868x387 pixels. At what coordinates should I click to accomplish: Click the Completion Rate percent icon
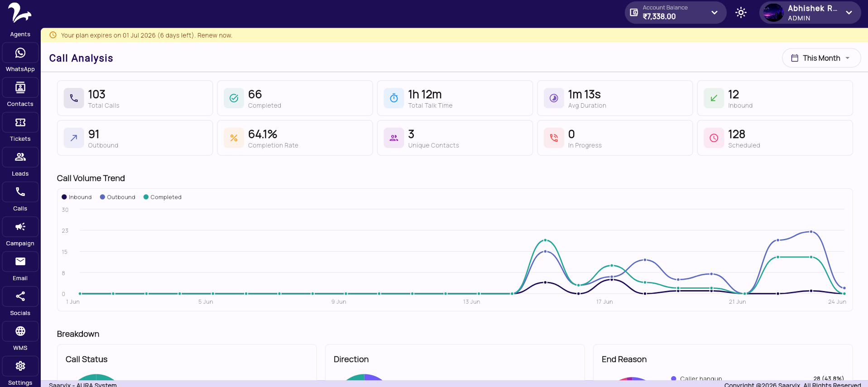234,138
